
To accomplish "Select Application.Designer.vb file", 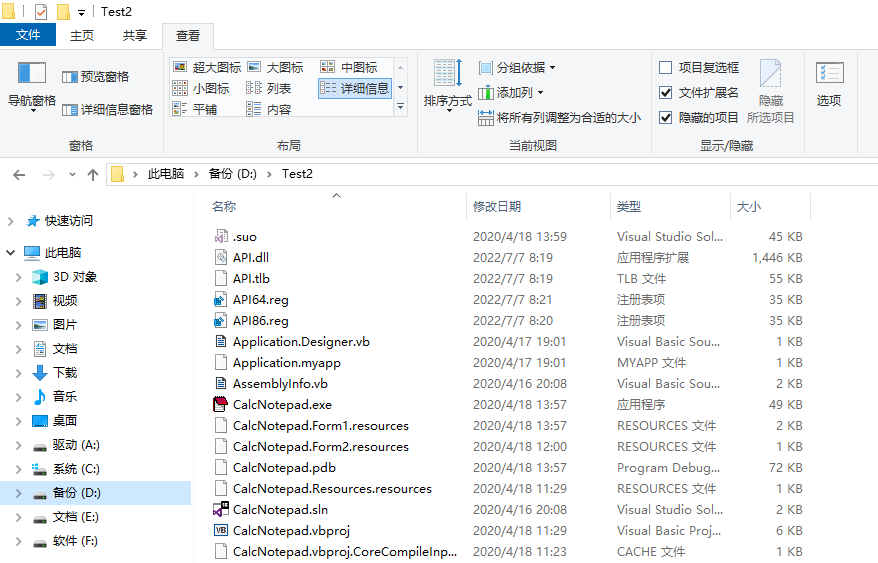I will pos(301,342).
